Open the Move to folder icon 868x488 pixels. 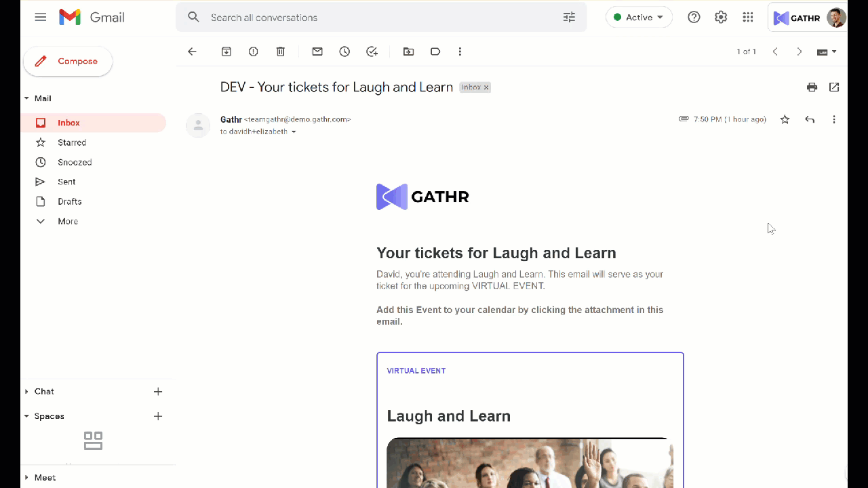point(408,52)
